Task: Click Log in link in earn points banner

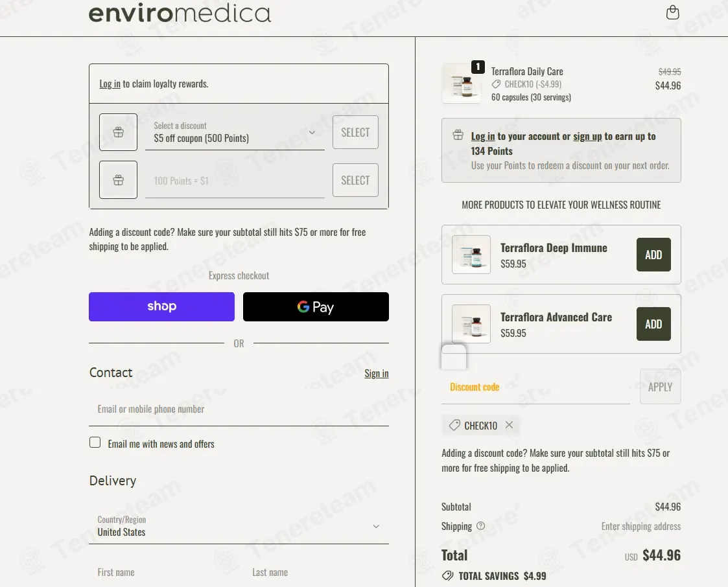Action: [x=483, y=137]
